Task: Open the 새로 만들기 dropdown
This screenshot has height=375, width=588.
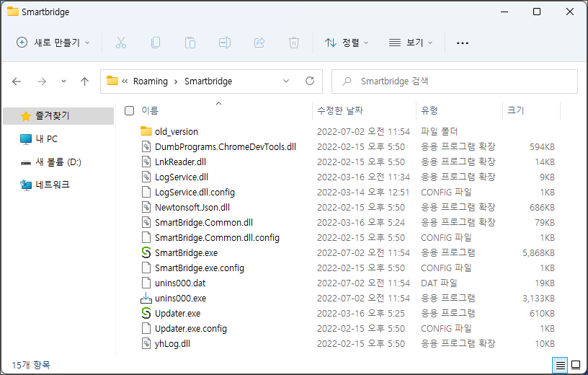Action: click(53, 43)
